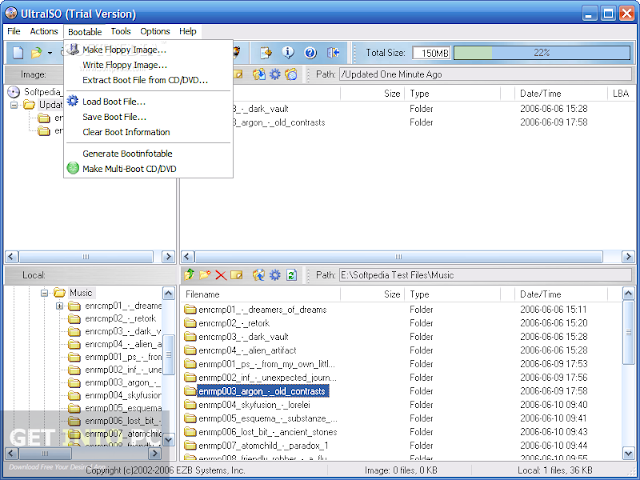Click the blue gear icon in the local pane toolbar

(276, 275)
